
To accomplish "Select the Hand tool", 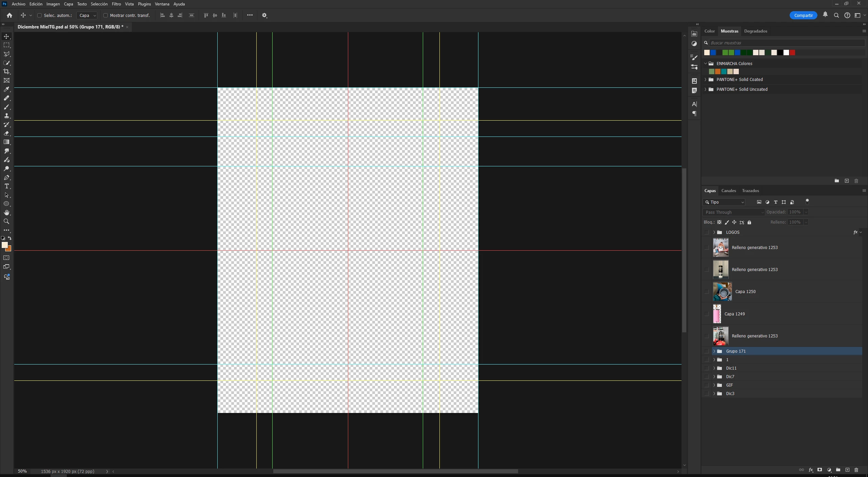I will [x=6, y=213].
